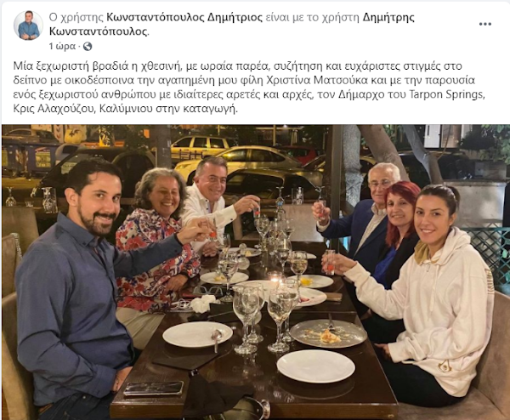Click the globe public privacy icon
510x420 pixels.
[x=88, y=47]
